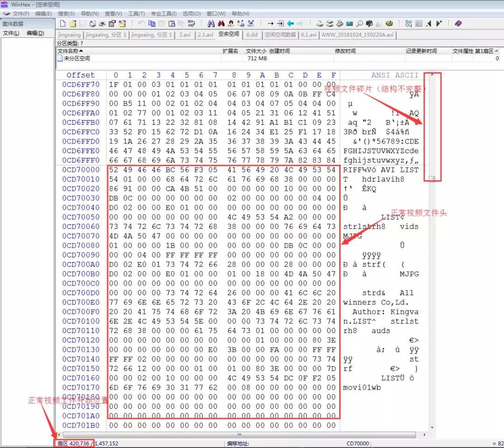Click the New file toolbar icon

point(63,23)
